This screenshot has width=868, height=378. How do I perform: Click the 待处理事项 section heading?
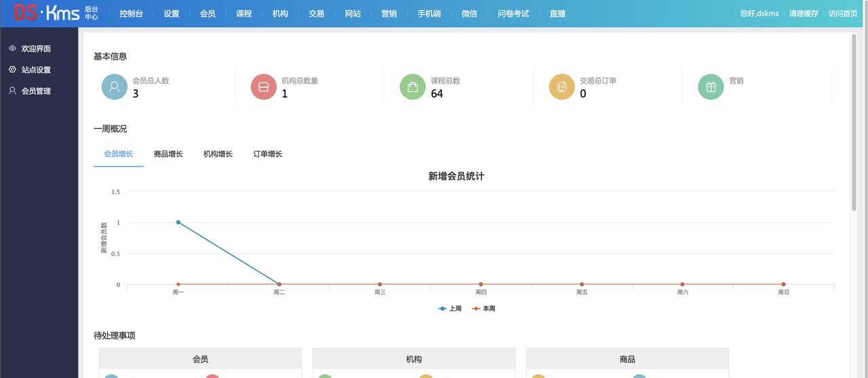point(115,335)
